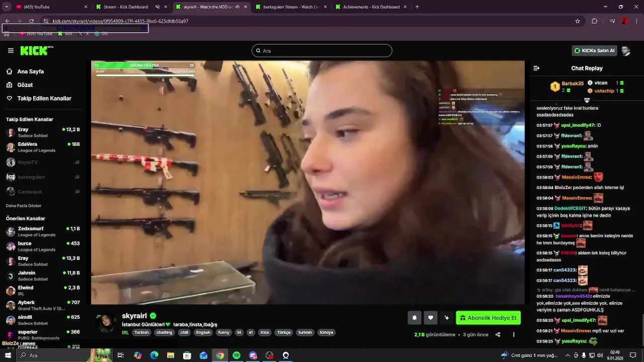Open Discord from the taskbar
This screenshot has width=644, height=362.
point(253,355)
